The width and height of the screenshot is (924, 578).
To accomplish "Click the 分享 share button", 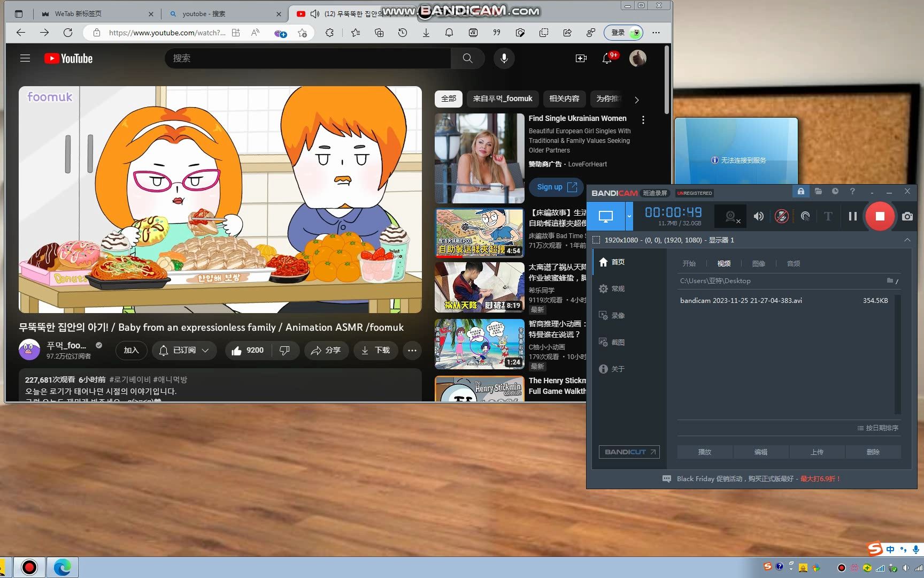I will pyautogui.click(x=326, y=350).
